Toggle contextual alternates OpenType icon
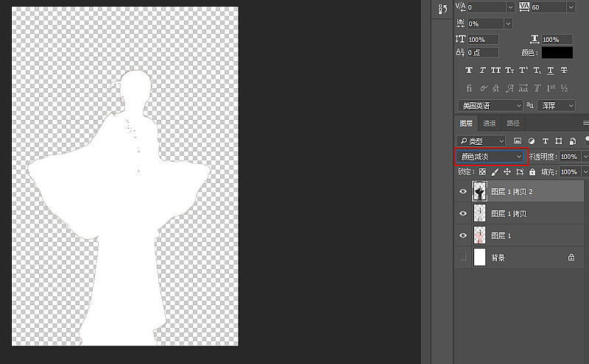 (x=483, y=88)
